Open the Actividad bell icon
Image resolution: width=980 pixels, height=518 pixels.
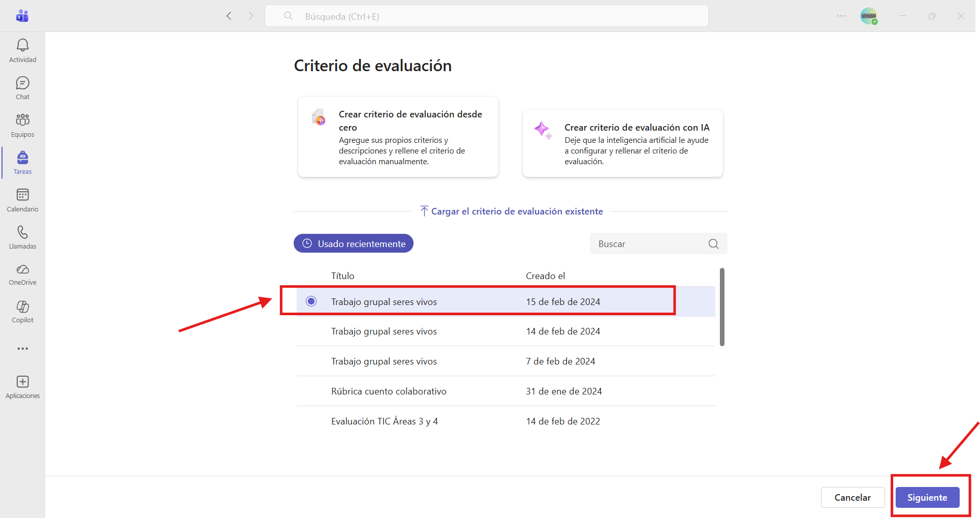22,46
